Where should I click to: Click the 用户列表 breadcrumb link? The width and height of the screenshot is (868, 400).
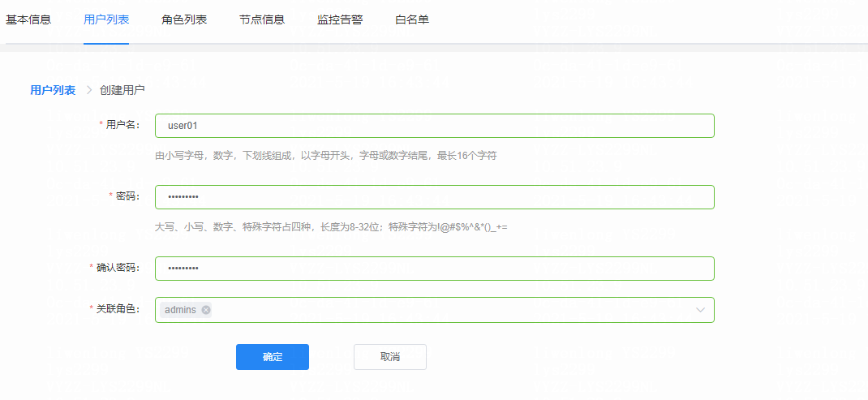(53, 90)
